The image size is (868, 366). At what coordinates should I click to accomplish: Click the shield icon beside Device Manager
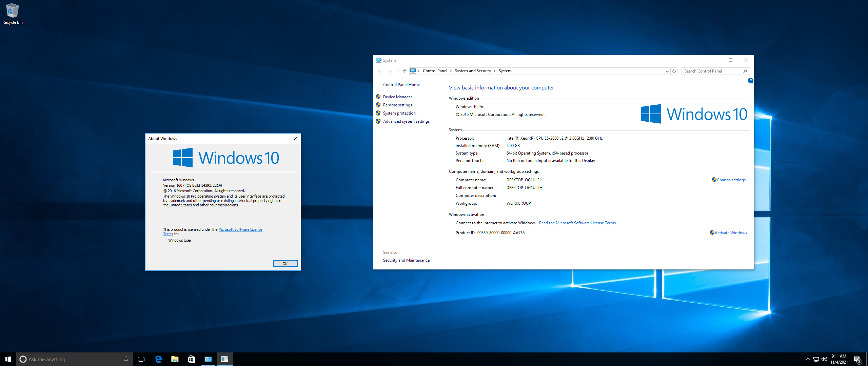coord(378,97)
